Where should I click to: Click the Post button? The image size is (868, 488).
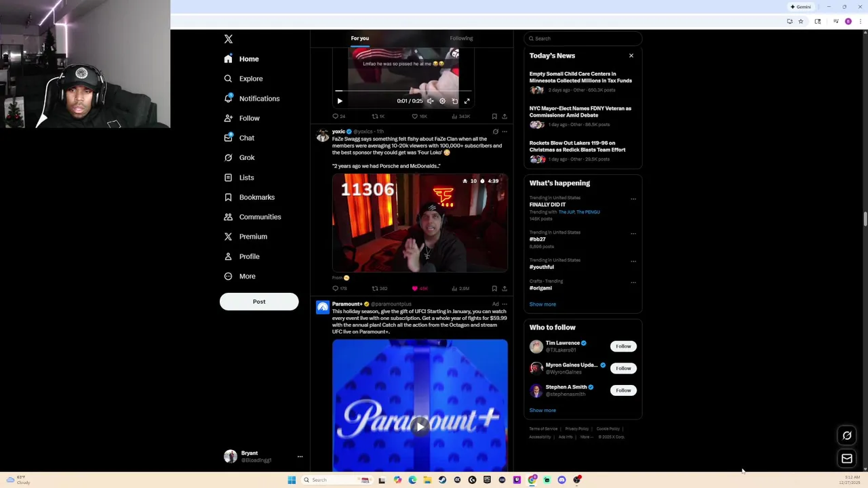pos(259,302)
